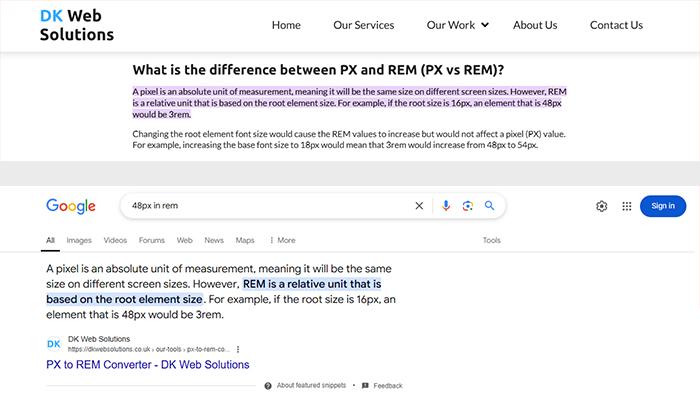Open the search Tools option
The image size is (700, 400).
(492, 240)
